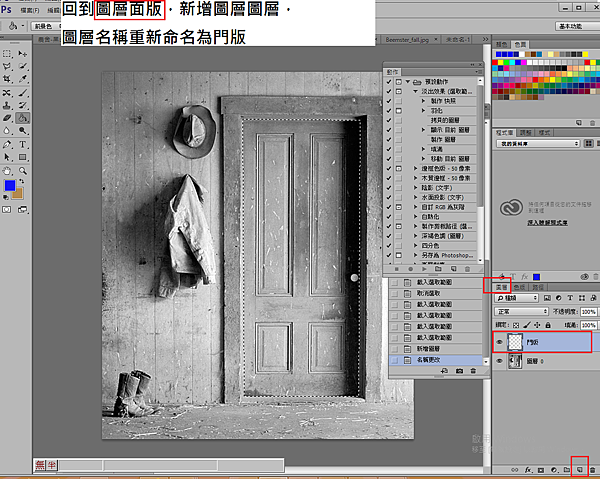600x479 pixels.
Task: Select the Lasso tool
Action: point(7,67)
